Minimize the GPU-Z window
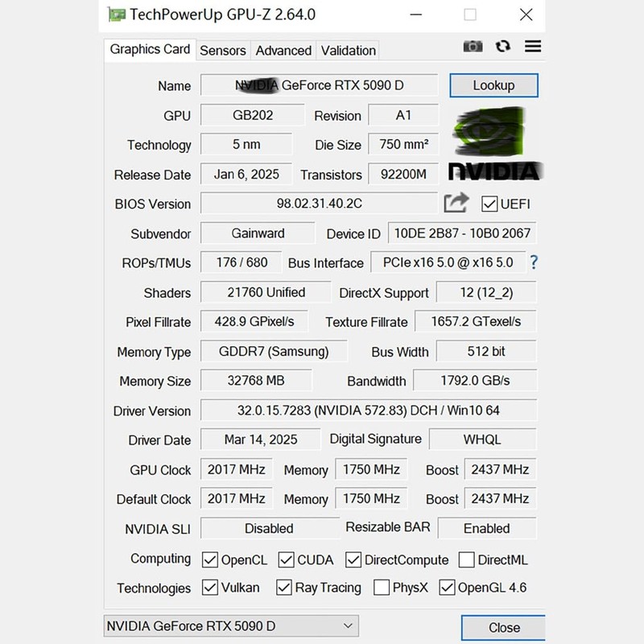Screen dimensions: 644x644 (x=416, y=14)
